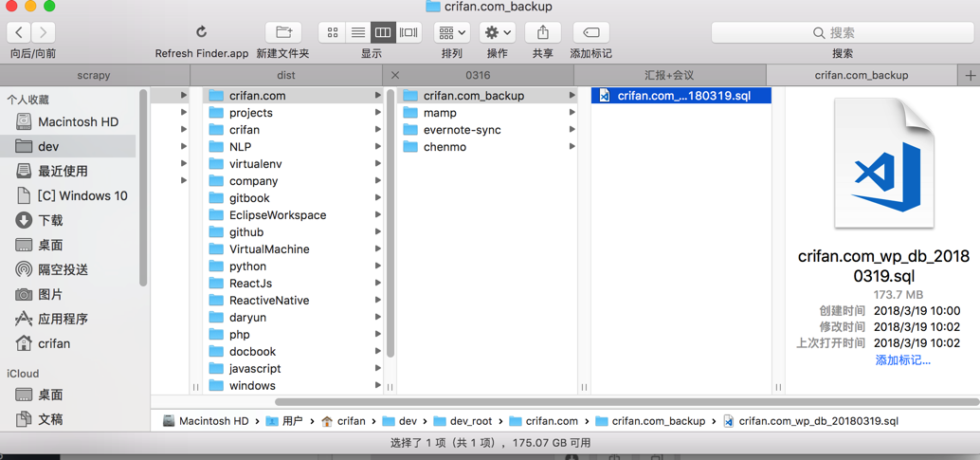The width and height of the screenshot is (980, 460).
Task: Open first 桌面 under 个人收藏 in sidebar
Action: coord(67,245)
